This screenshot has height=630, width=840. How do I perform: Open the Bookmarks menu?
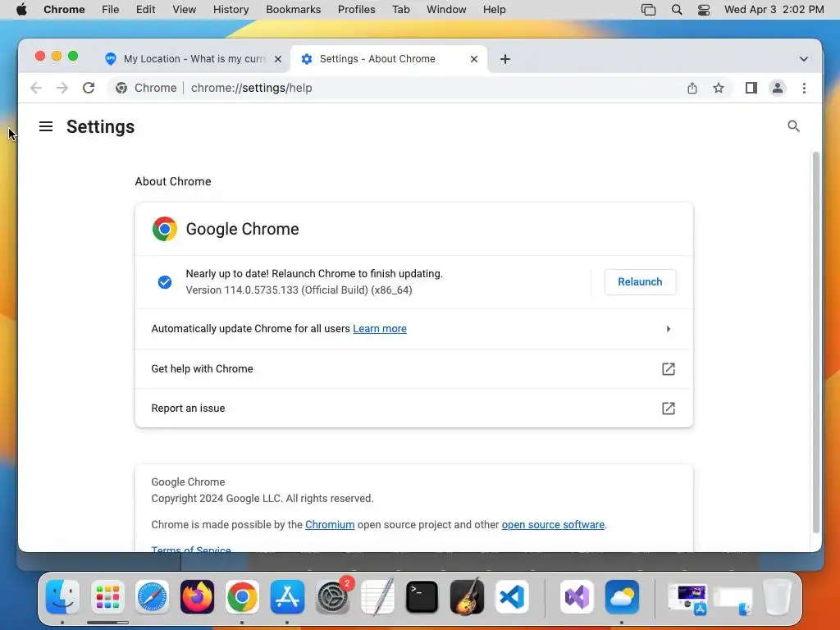293,10
